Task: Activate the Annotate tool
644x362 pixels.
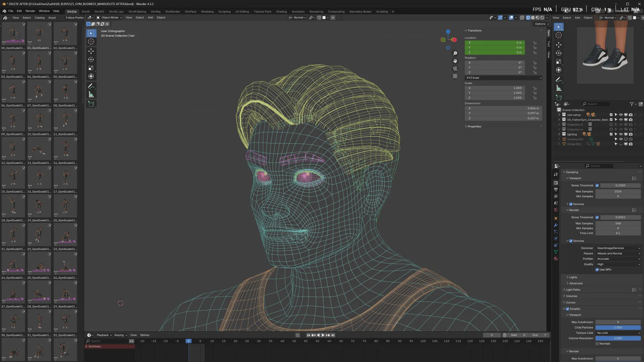Action: [91, 86]
